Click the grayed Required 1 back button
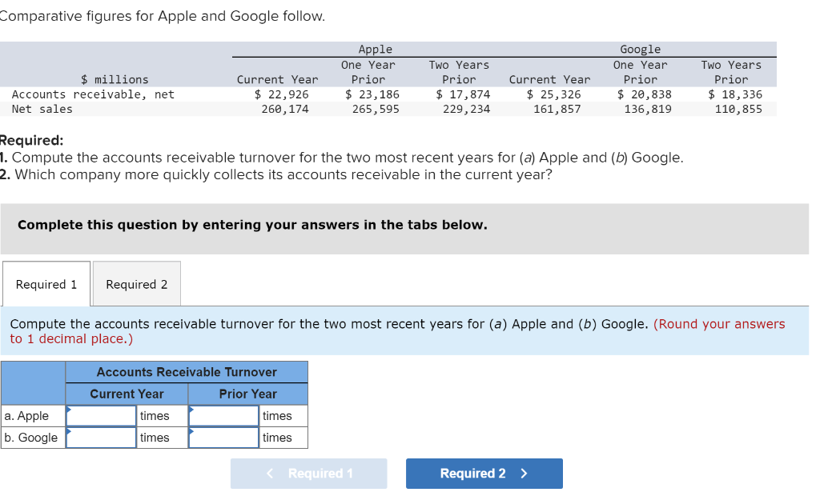The height and width of the screenshot is (504, 820). point(308,474)
